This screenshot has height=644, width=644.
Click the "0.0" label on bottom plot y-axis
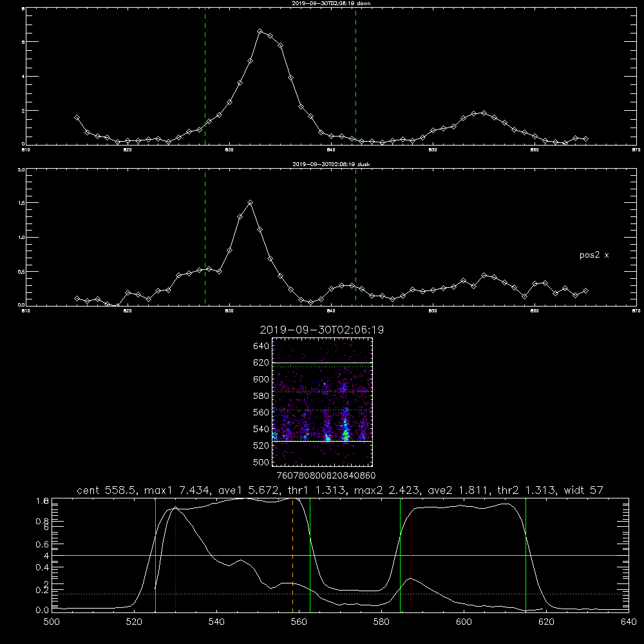tap(43, 611)
